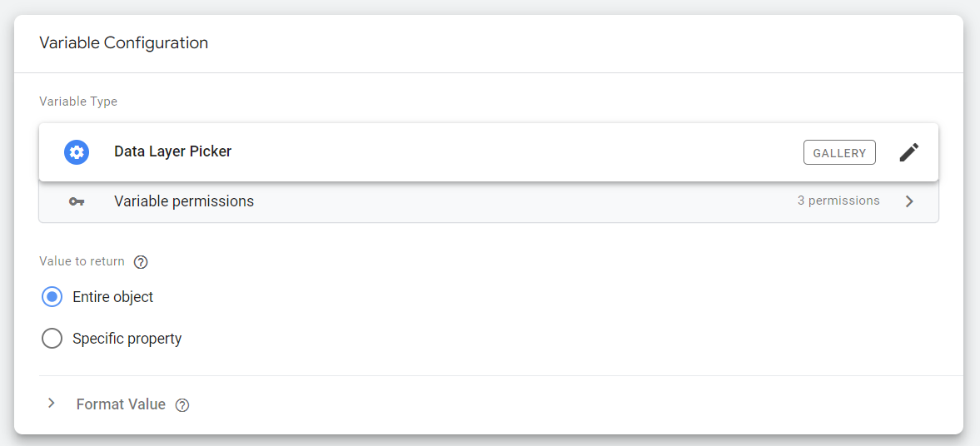This screenshot has height=446, width=980.
Task: Click the Variable Type label
Action: (78, 102)
